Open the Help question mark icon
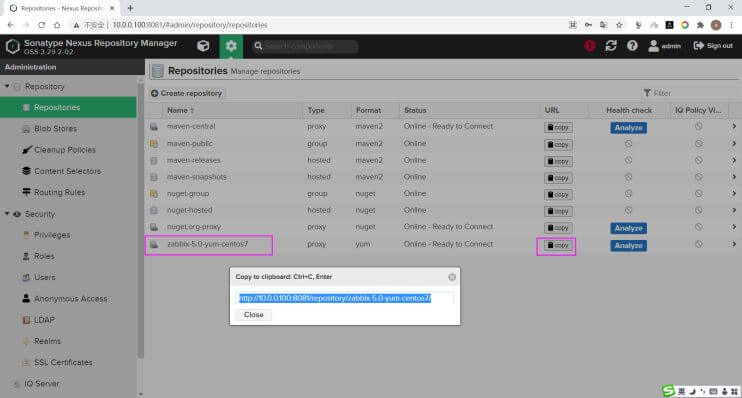742x398 pixels. coord(632,46)
